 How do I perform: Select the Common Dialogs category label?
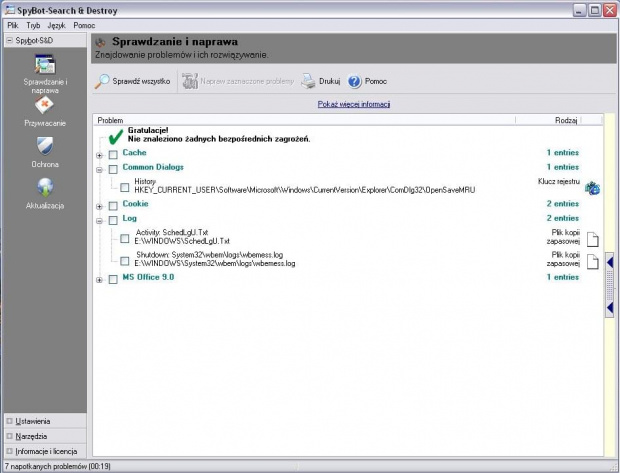[x=153, y=167]
